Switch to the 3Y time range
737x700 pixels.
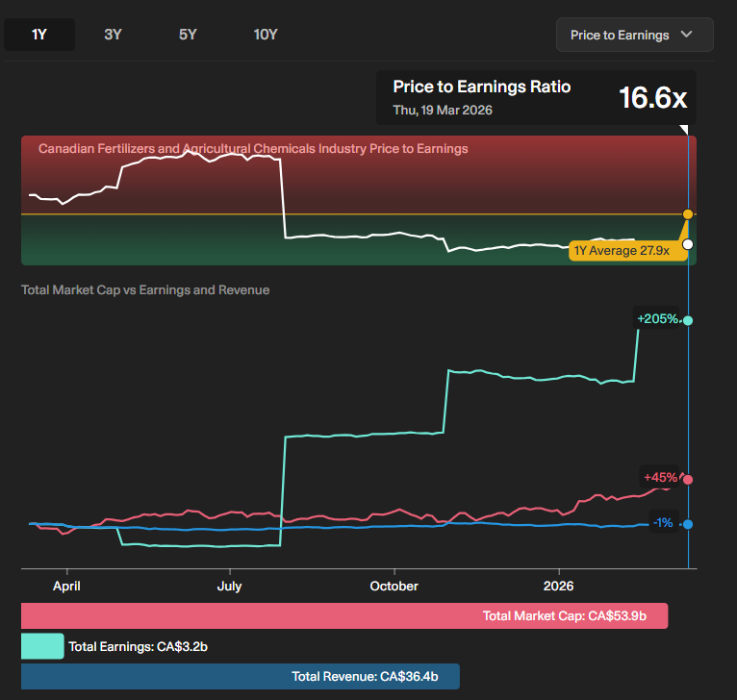113,35
